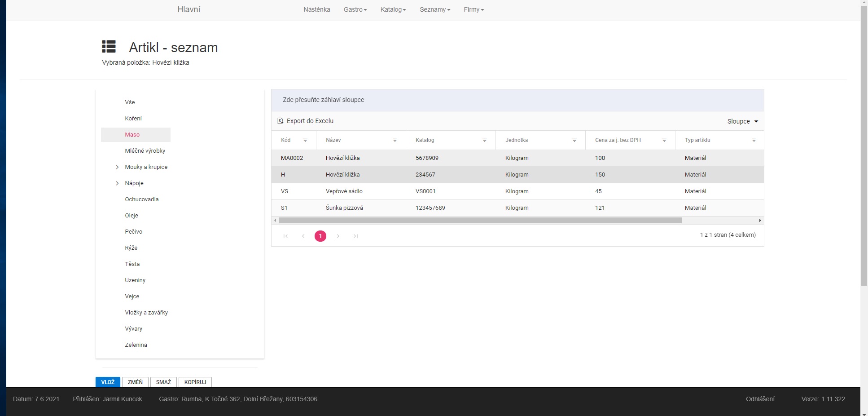This screenshot has width=868, height=416.
Task: Select Mléčné výrobky category
Action: pos(145,151)
